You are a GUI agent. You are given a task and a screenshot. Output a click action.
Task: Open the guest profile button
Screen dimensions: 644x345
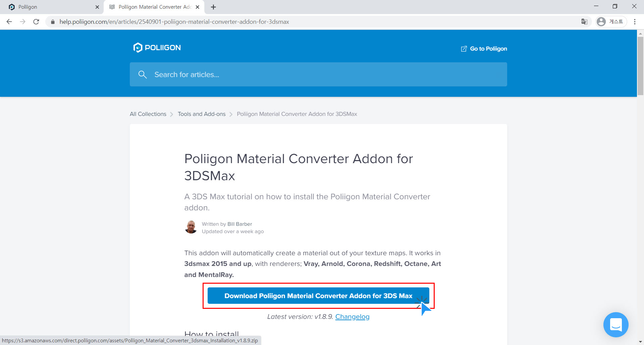click(x=611, y=22)
